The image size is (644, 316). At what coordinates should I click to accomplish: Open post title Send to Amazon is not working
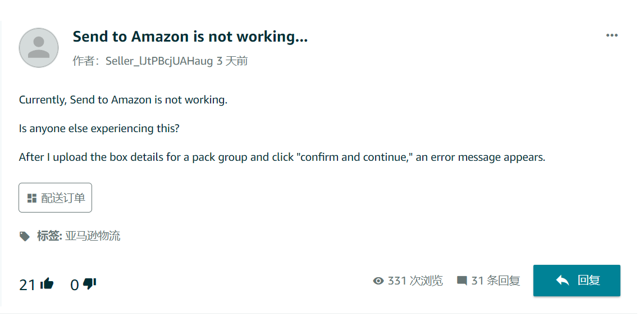tap(190, 37)
